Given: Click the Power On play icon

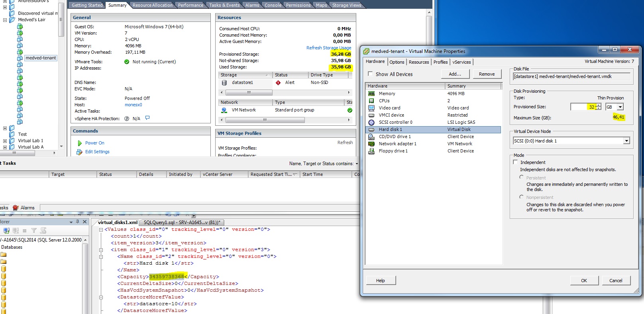Looking at the screenshot, I should (79, 143).
